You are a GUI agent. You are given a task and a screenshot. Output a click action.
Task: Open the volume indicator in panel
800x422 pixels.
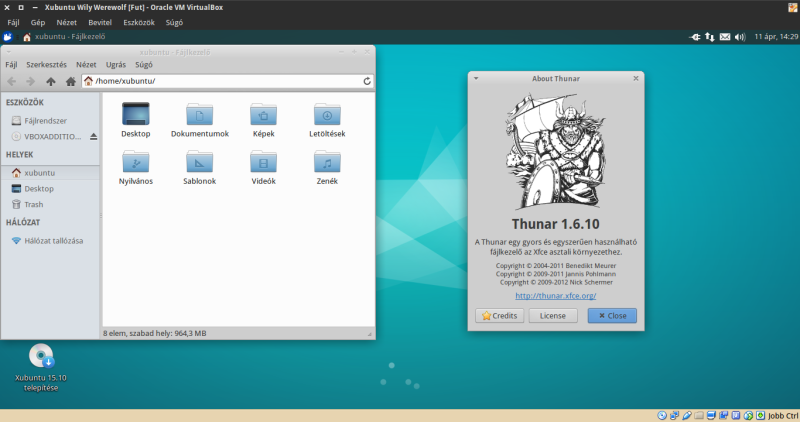click(x=740, y=37)
